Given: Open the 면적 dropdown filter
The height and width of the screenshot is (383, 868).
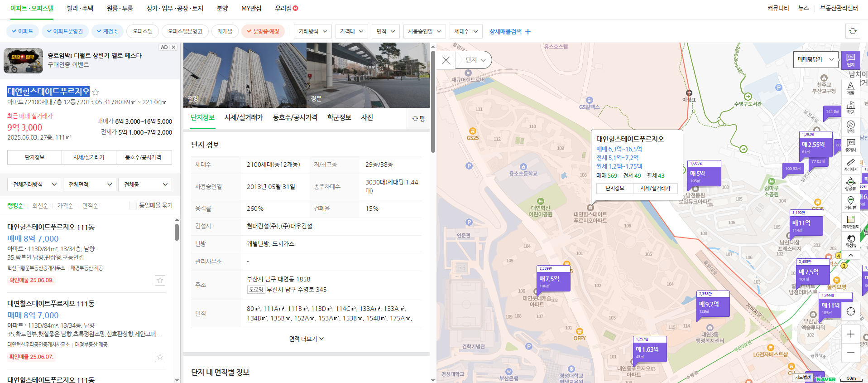Looking at the screenshot, I should (386, 31).
